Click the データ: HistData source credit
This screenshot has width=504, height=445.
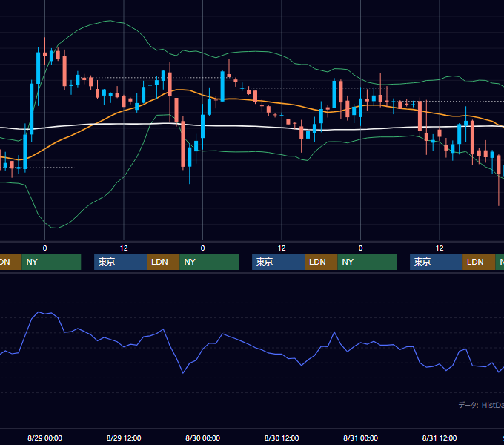pos(481,405)
